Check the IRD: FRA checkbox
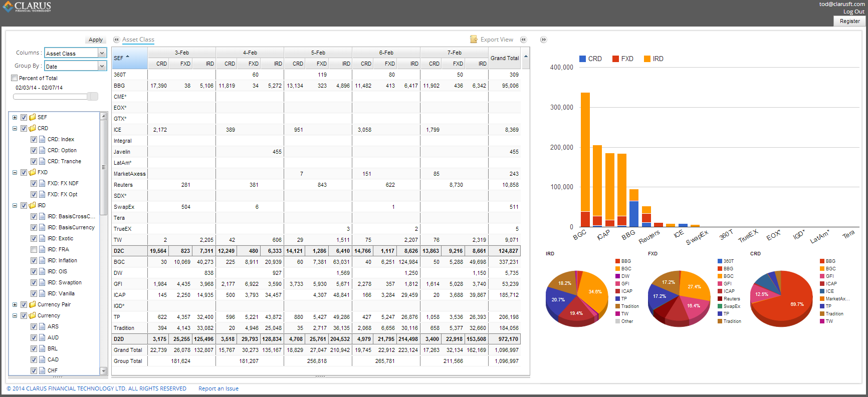Screen dimensions: 868x397 tap(34, 249)
